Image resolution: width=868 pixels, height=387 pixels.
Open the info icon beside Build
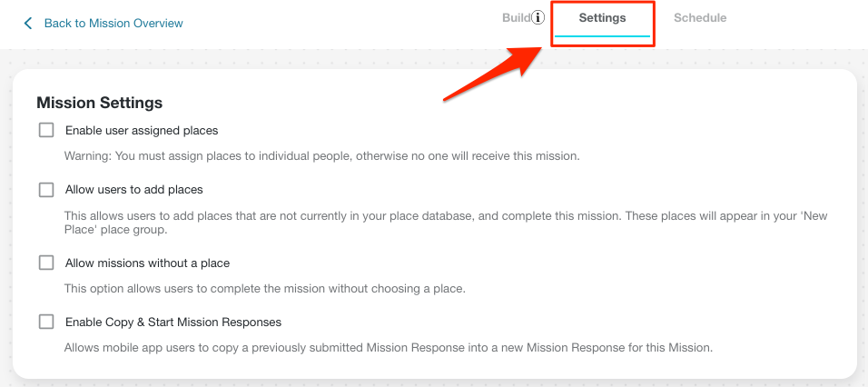[538, 18]
